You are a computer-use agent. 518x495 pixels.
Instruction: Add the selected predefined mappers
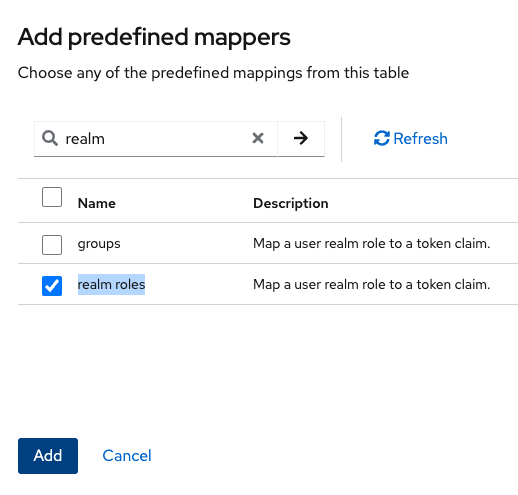(x=48, y=456)
